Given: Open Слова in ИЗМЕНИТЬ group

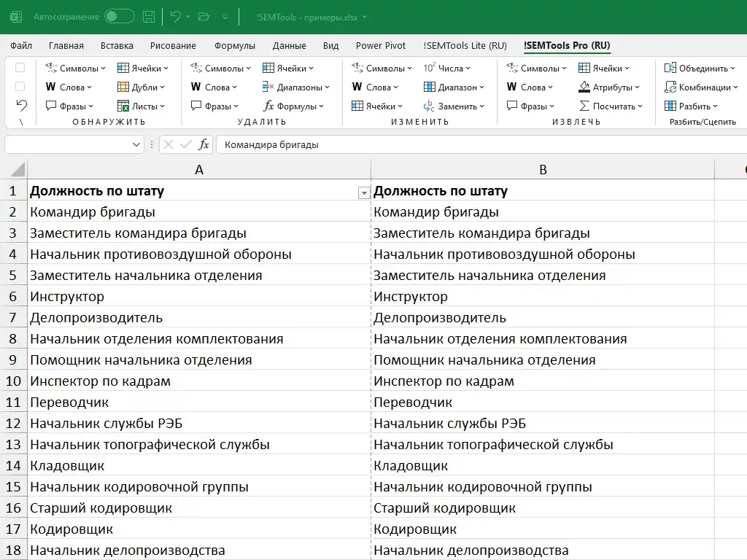Looking at the screenshot, I should pos(375,87).
